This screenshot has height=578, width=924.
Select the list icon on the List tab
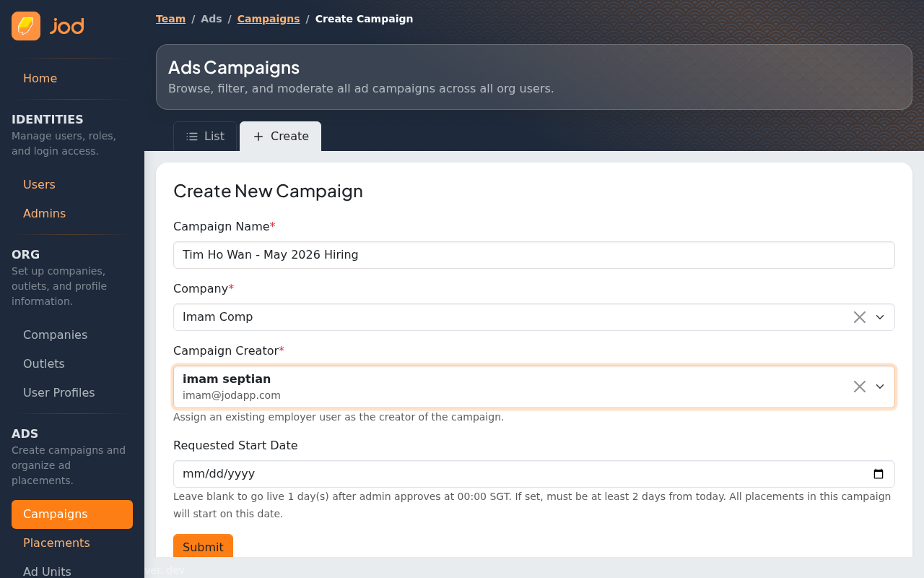click(x=192, y=136)
